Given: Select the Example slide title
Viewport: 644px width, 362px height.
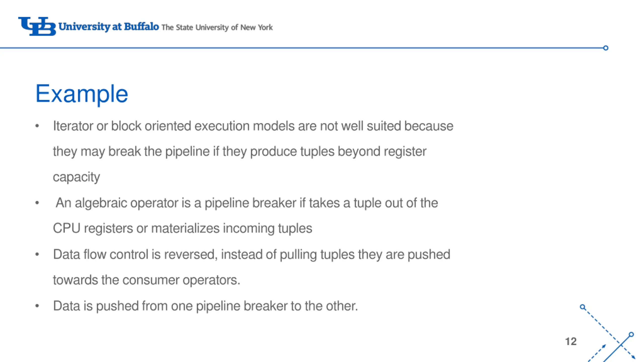Looking at the screenshot, I should click(x=82, y=94).
